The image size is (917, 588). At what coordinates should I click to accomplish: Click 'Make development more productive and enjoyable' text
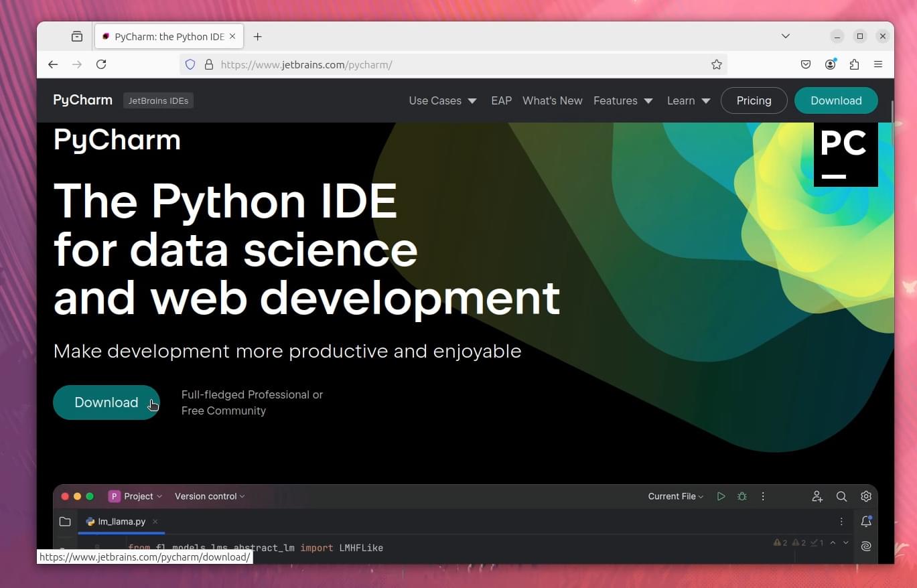(x=287, y=351)
